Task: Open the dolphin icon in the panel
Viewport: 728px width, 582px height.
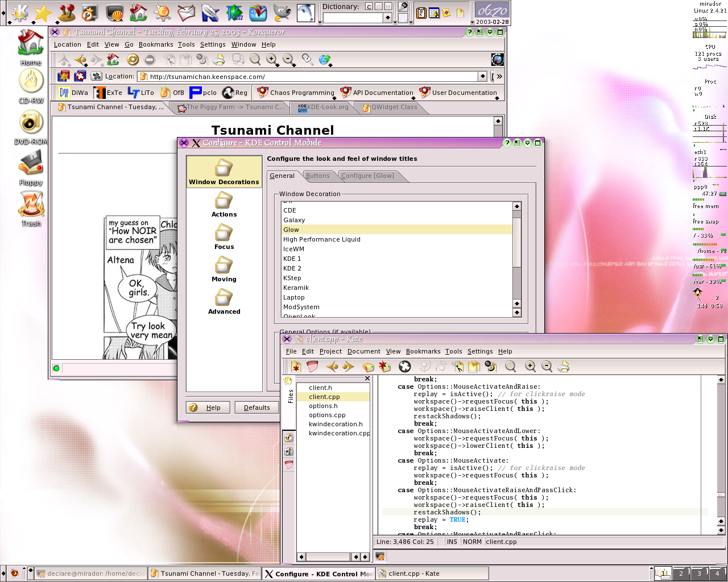Action: coord(306,13)
